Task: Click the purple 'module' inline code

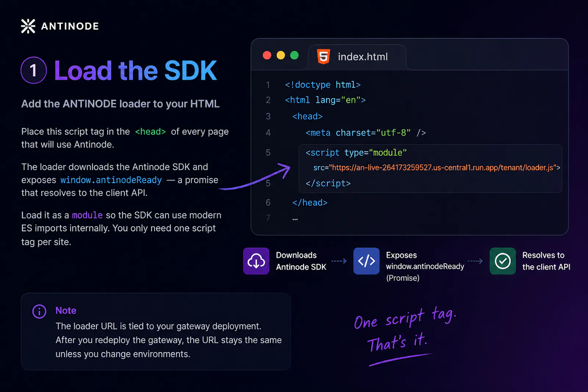Action: pyautogui.click(x=87, y=215)
